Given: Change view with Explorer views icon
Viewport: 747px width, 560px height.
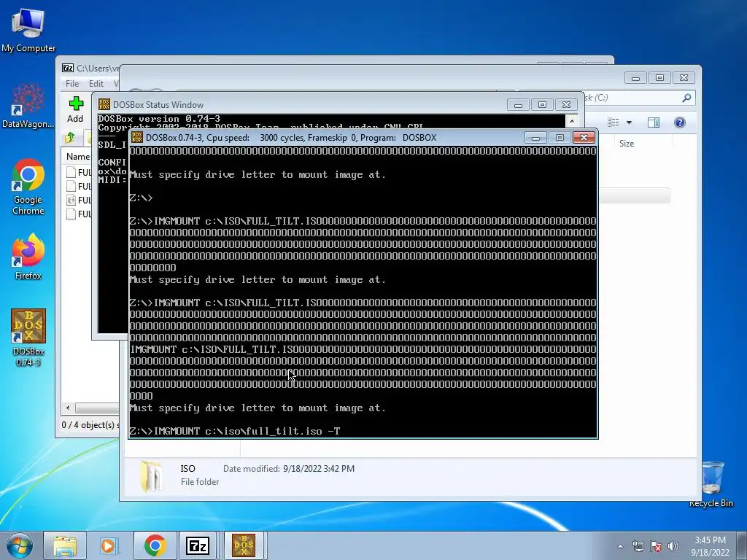Looking at the screenshot, I should click(x=614, y=122).
